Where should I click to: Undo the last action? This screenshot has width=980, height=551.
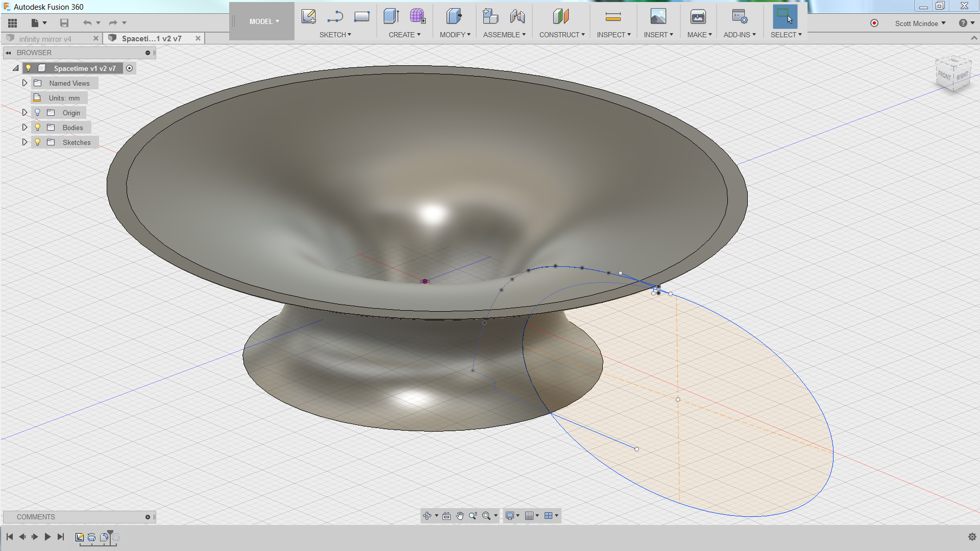coord(87,23)
